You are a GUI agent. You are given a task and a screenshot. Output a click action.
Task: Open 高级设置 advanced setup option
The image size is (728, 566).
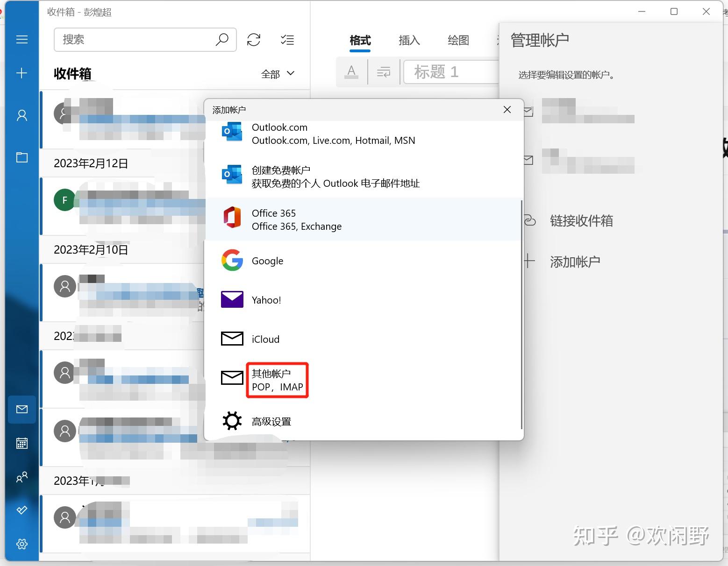(x=271, y=420)
